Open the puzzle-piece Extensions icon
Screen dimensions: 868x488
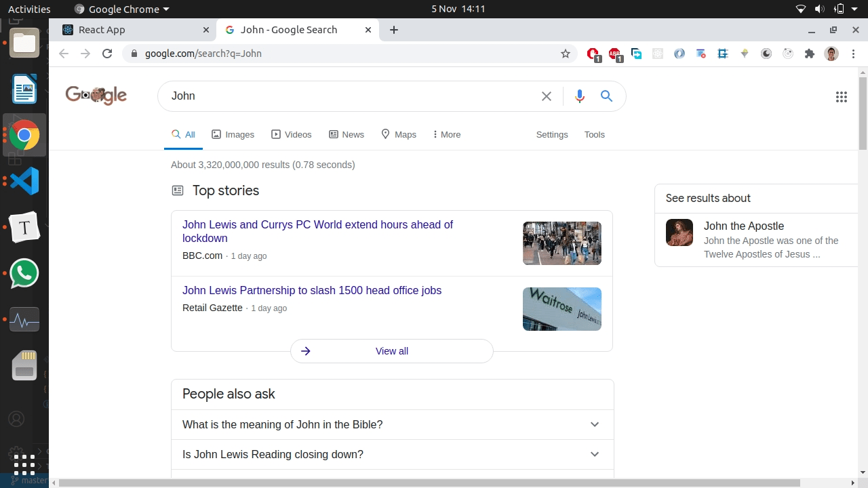tap(810, 54)
